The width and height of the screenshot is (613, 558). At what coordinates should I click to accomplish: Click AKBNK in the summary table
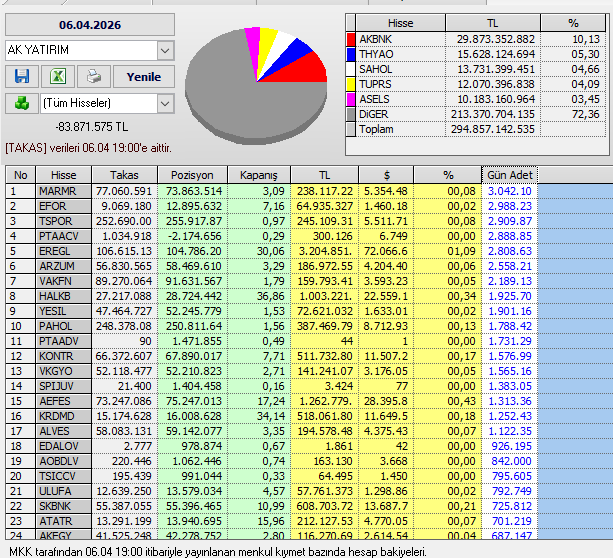coord(400,39)
